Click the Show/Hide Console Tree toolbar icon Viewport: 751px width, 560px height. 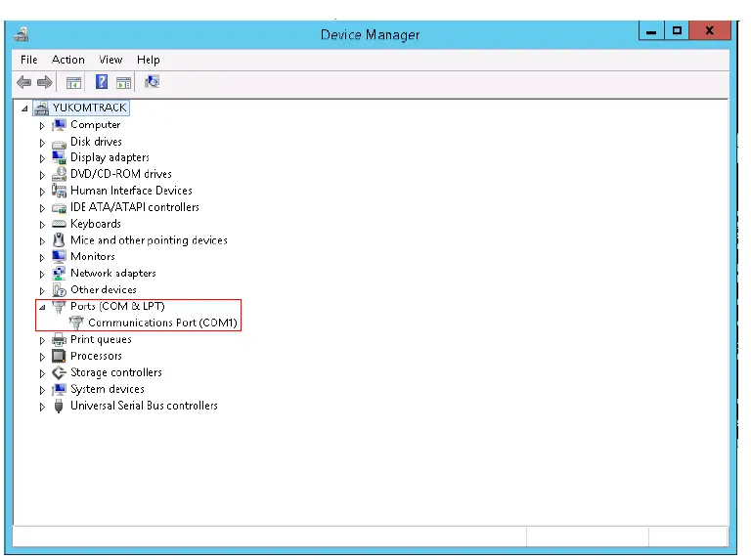(x=73, y=83)
